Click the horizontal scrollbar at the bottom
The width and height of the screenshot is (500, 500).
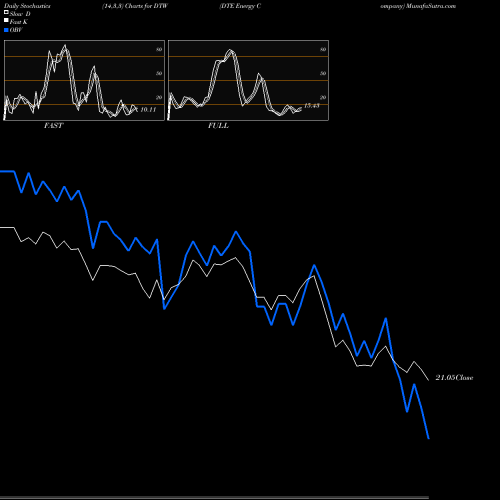click(x=214, y=497)
